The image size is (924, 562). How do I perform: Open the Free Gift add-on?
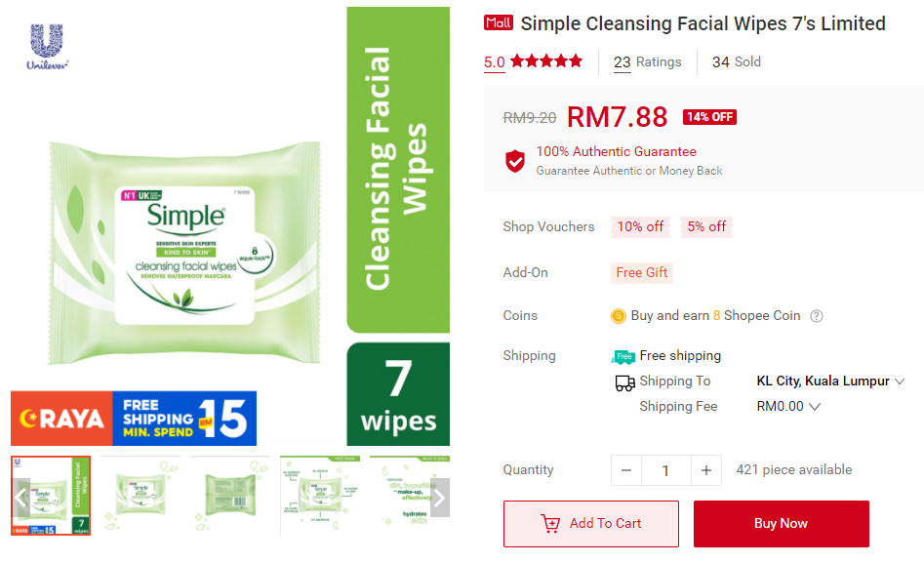point(642,273)
